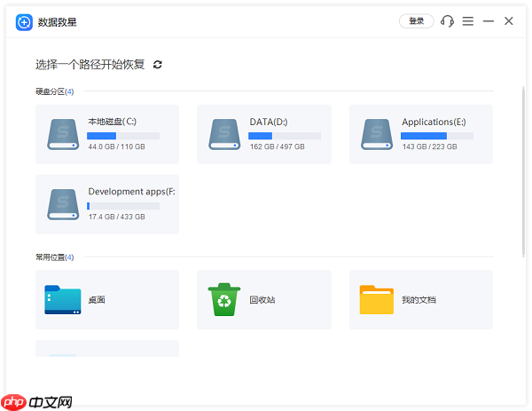
Task: Open the 回收站 recycle bin icon
Action: (x=224, y=300)
